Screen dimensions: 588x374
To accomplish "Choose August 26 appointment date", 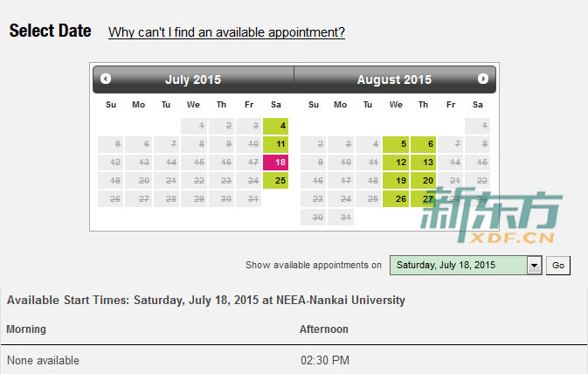I will tap(396, 199).
